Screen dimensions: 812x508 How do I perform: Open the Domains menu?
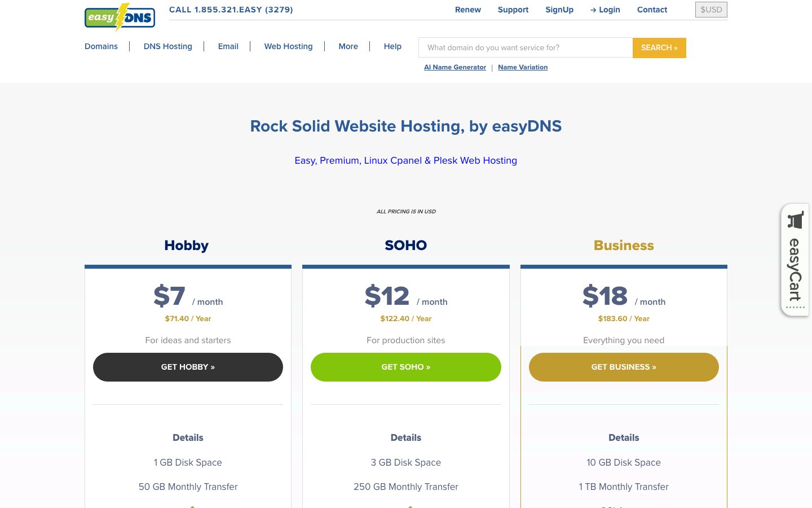[101, 46]
